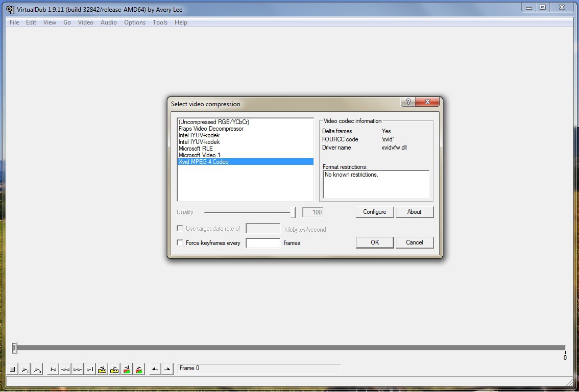Set the mark-in selection start

pyautogui.click(x=155, y=369)
